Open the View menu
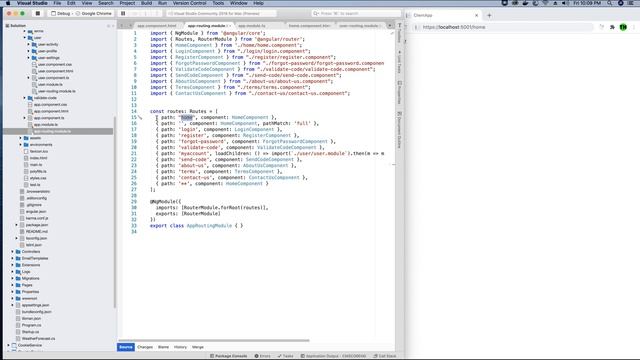The height and width of the screenshot is (360, 640). tap(87, 3)
